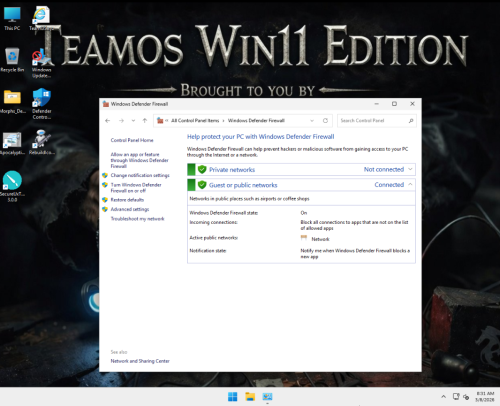Select All Control Panel Items in the breadcrumb
Screen dimensions: 500x406
(x=195, y=121)
